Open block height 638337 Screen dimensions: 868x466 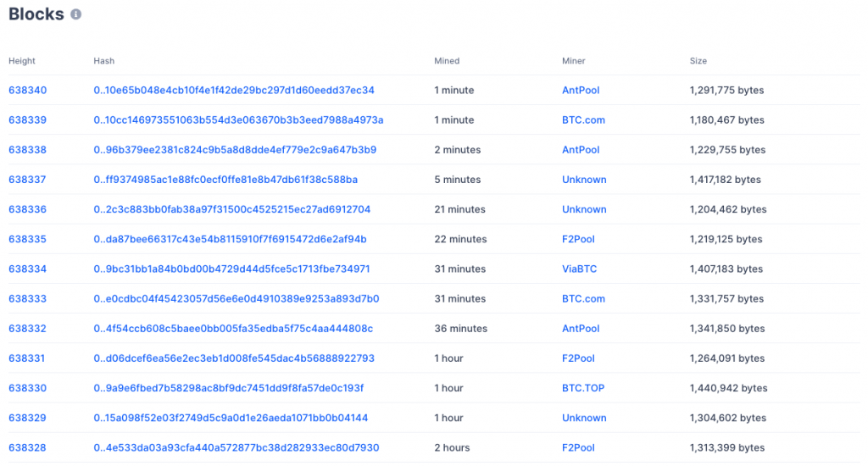pyautogui.click(x=27, y=180)
